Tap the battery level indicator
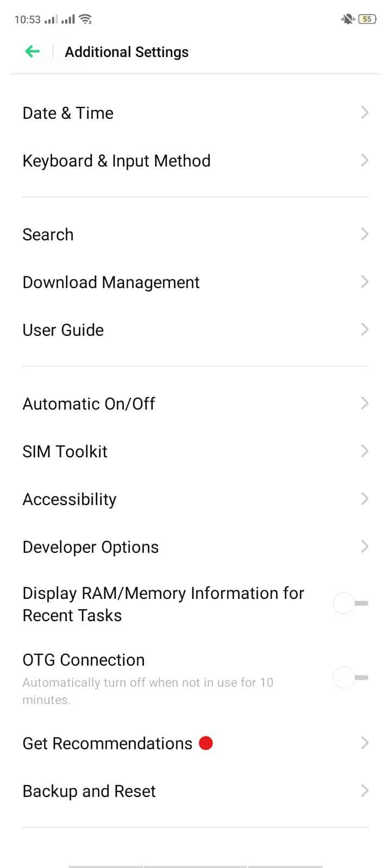Image resolution: width=391 pixels, height=868 pixels. tap(367, 20)
